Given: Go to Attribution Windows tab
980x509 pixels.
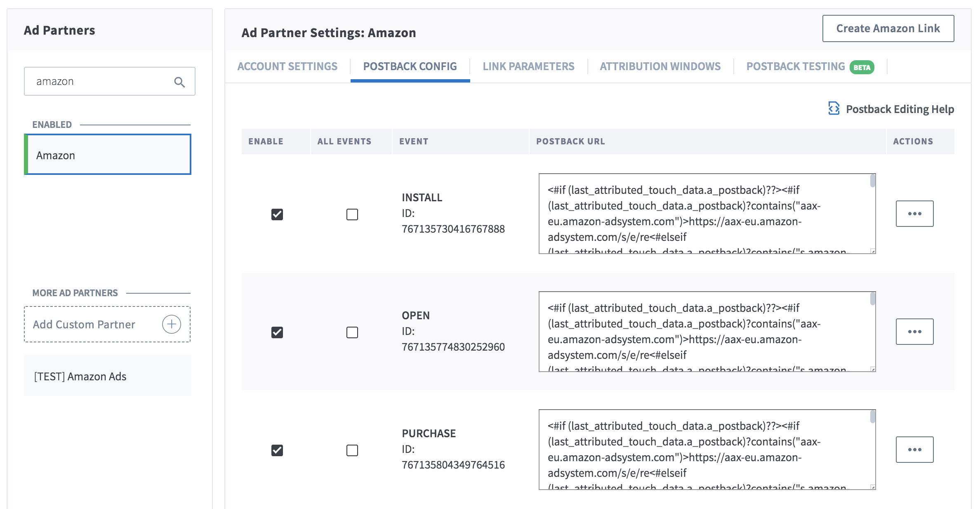Looking at the screenshot, I should tap(660, 66).
